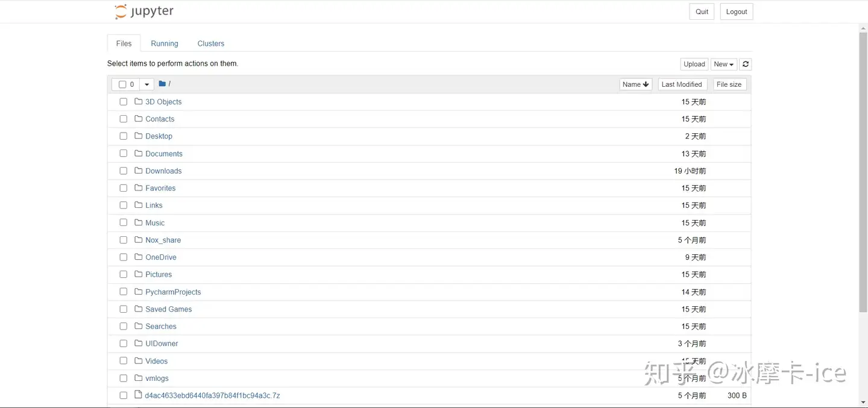Sort files by Last Modified
The width and height of the screenshot is (868, 408).
pyautogui.click(x=682, y=84)
